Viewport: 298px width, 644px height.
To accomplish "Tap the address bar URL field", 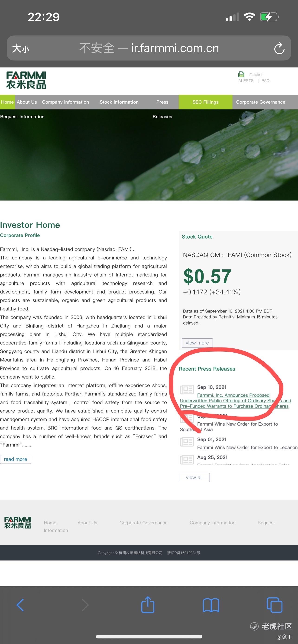I will point(149,48).
